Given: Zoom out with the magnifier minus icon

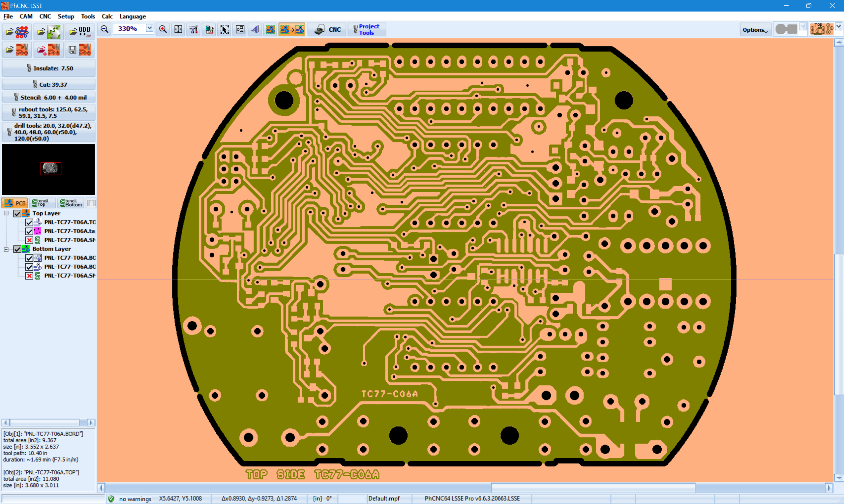Looking at the screenshot, I should pos(105,30).
